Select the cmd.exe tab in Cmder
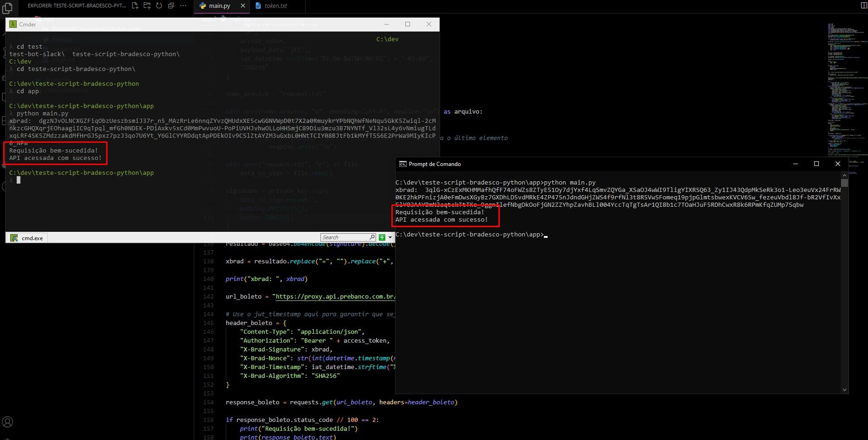The width and height of the screenshot is (868, 440). point(27,238)
